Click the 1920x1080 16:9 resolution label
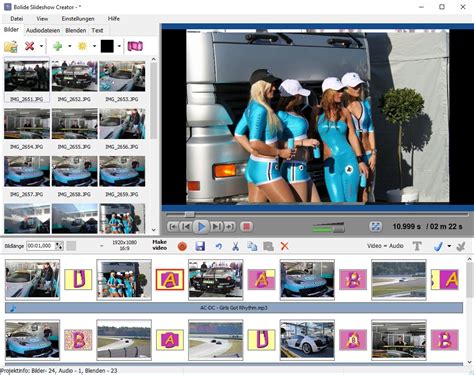 (124, 245)
